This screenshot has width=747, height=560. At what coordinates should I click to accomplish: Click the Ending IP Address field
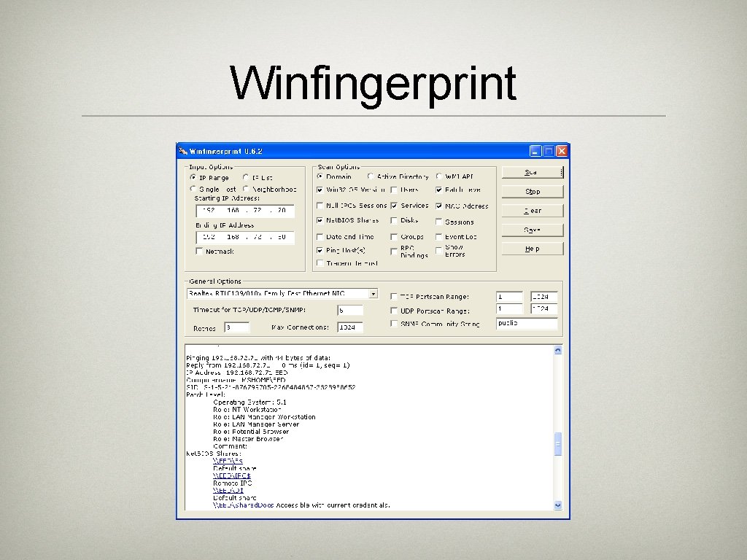[x=245, y=237]
